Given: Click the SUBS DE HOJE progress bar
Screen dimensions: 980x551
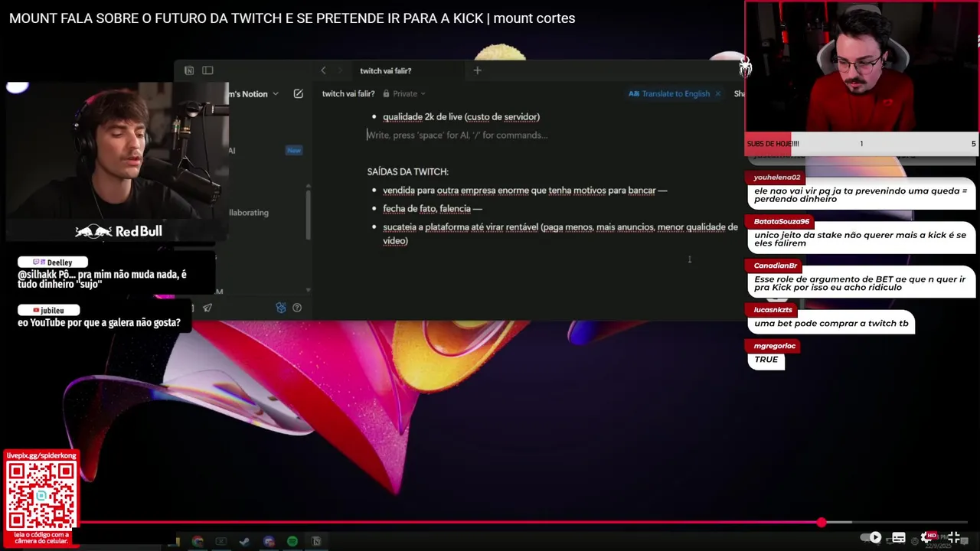Looking at the screenshot, I should pyautogui.click(x=861, y=143).
